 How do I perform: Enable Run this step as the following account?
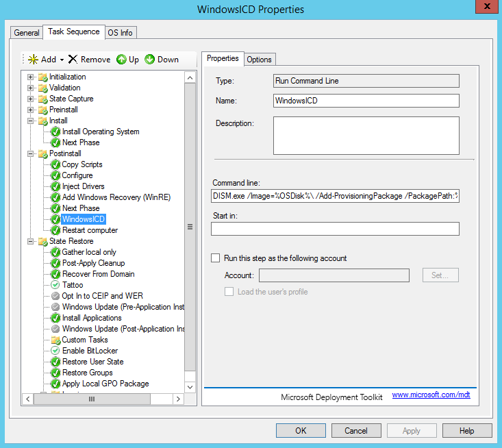pos(216,258)
